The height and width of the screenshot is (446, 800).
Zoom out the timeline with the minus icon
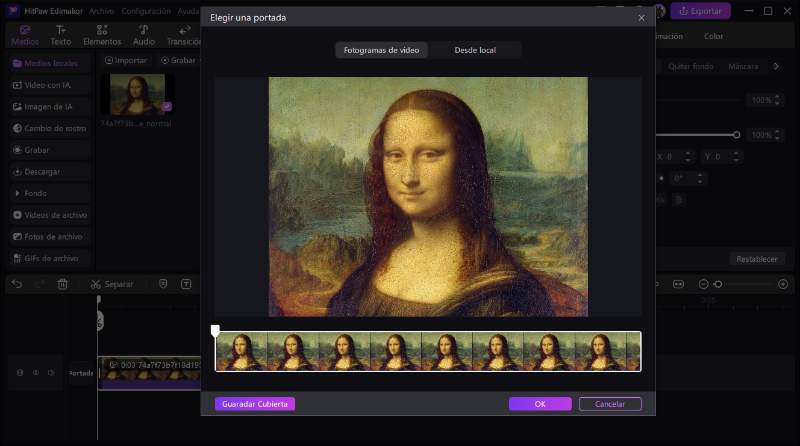click(703, 284)
